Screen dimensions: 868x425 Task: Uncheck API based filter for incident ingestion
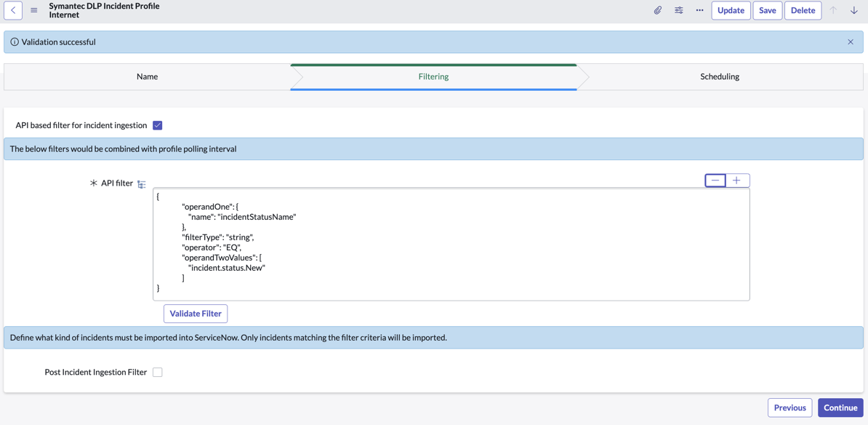point(157,125)
